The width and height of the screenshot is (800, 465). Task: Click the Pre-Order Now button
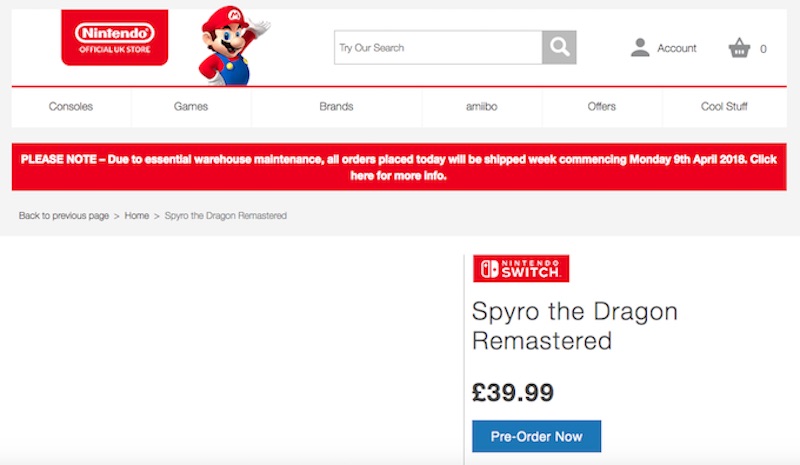pyautogui.click(x=536, y=437)
